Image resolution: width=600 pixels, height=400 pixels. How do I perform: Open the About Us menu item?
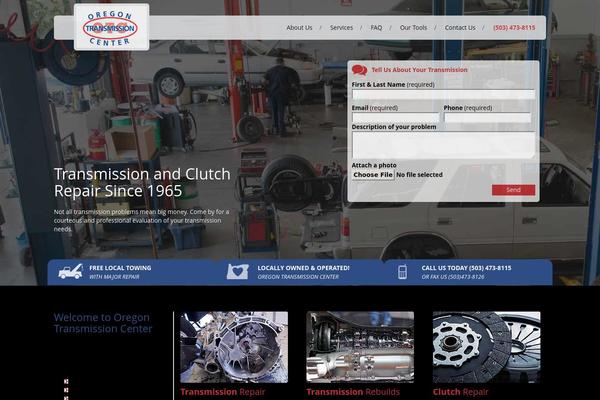[x=299, y=28]
